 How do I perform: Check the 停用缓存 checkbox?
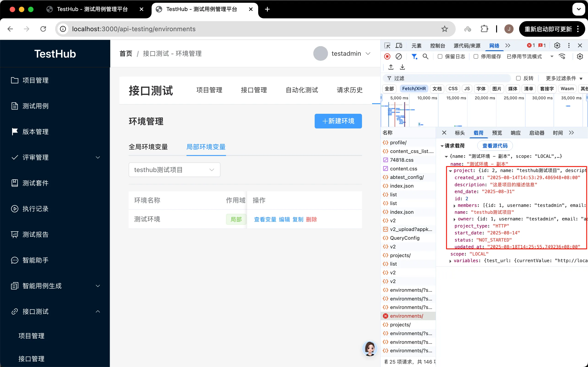coord(476,57)
